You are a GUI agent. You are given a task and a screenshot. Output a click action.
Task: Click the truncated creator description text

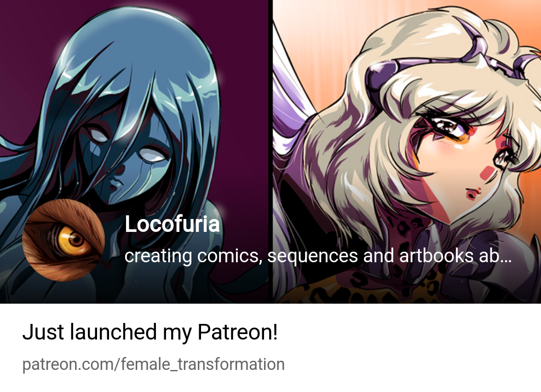click(318, 256)
